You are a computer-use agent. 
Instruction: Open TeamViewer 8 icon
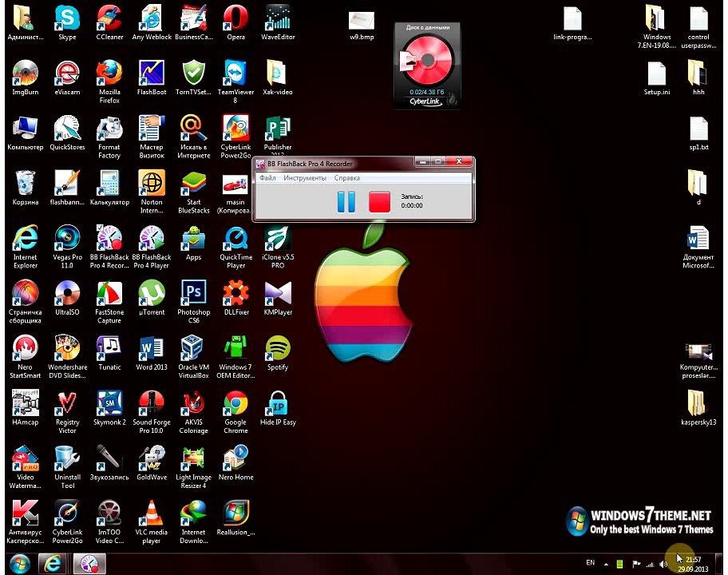click(235, 81)
